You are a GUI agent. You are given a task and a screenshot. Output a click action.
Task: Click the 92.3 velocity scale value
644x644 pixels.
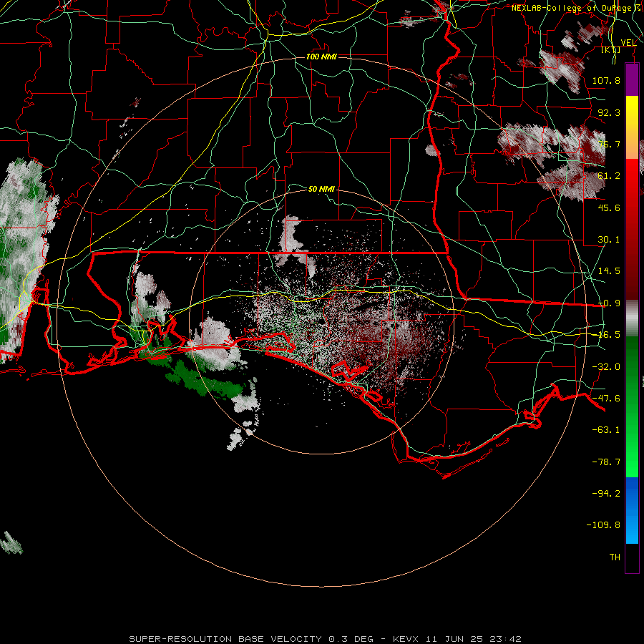(x=609, y=112)
